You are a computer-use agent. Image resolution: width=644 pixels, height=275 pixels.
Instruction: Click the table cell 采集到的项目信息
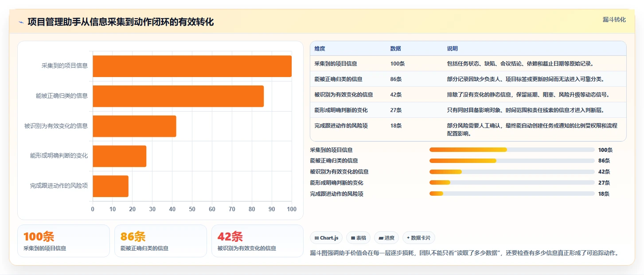click(336, 64)
